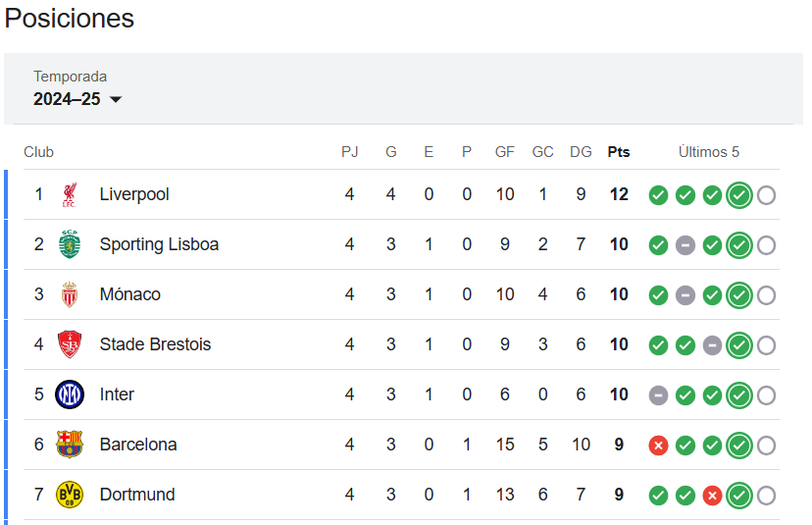Click the Barcelona crest icon
The height and width of the screenshot is (525, 812).
tap(70, 445)
